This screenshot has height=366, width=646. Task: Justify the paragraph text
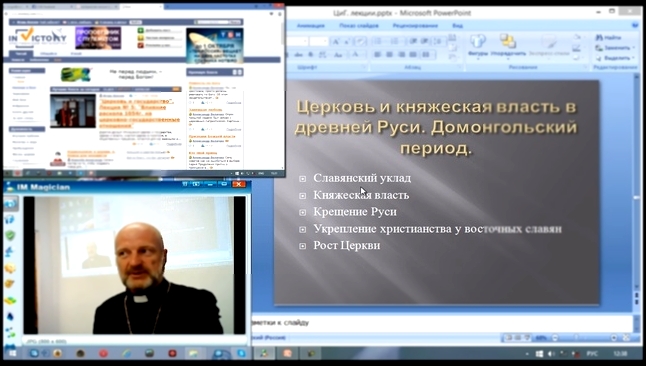(x=413, y=54)
